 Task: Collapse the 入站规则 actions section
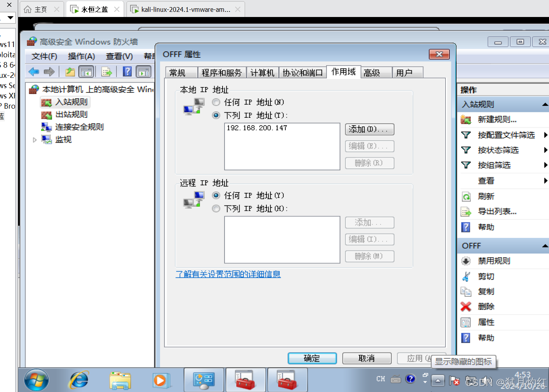click(x=545, y=104)
